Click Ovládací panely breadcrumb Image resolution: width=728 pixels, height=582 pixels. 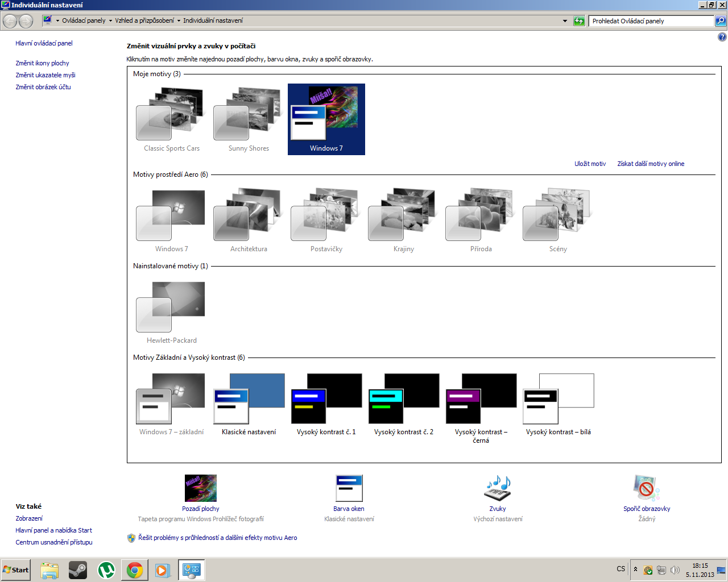click(84, 20)
